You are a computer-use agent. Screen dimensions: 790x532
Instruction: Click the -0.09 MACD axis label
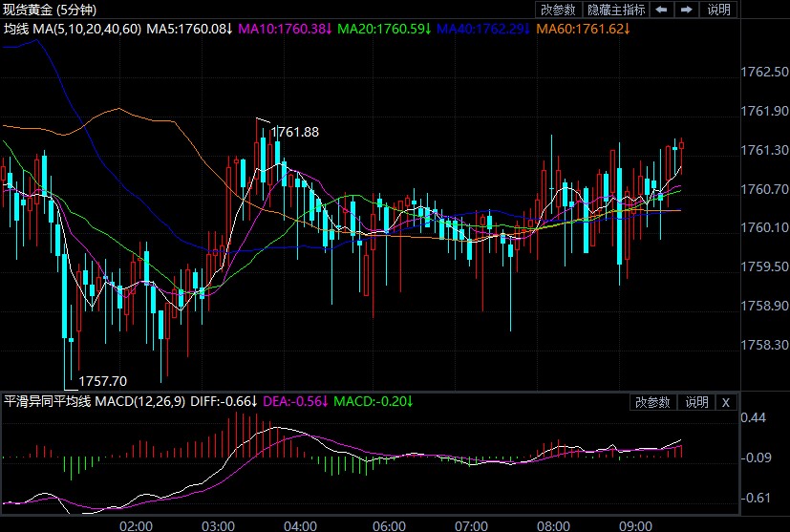pos(756,458)
